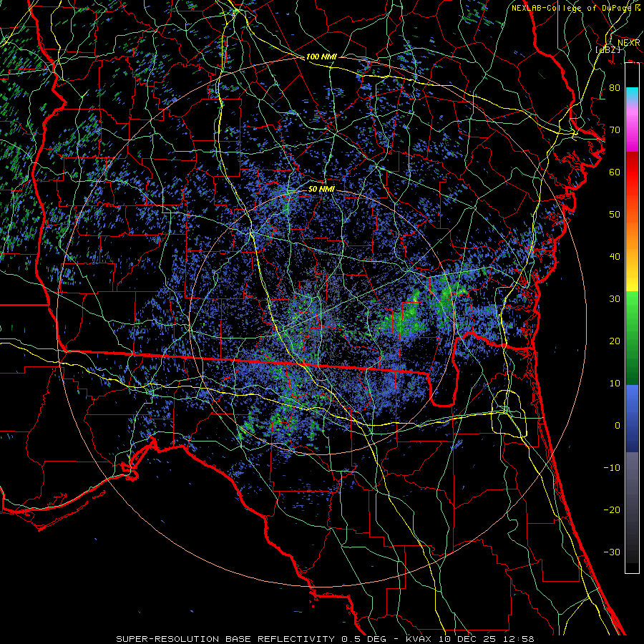644x644 pixels.
Task: Click the -20 value on the dBZ scale
Action: [x=612, y=509]
